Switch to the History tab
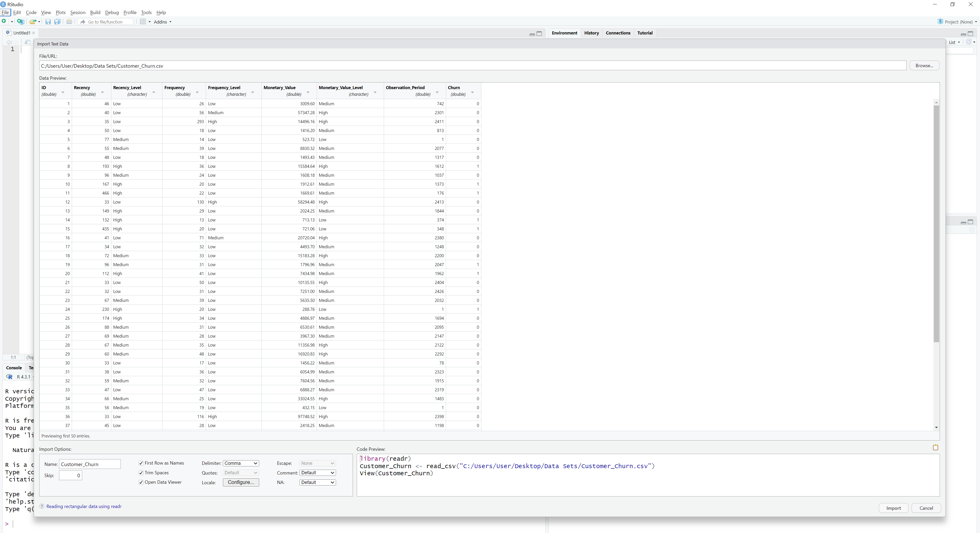Viewport: 980px width, 533px height. click(591, 33)
